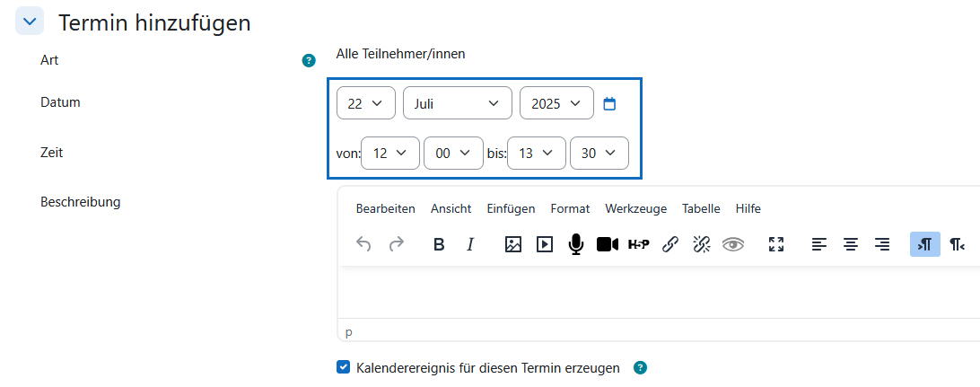
Task: Insert H5P content
Action: click(x=639, y=244)
